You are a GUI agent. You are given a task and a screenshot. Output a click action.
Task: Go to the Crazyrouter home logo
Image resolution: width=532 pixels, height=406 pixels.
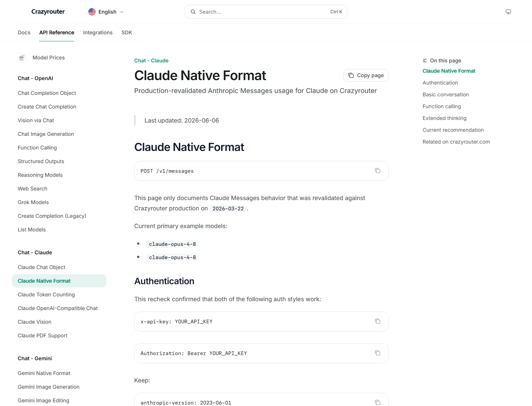48,11
